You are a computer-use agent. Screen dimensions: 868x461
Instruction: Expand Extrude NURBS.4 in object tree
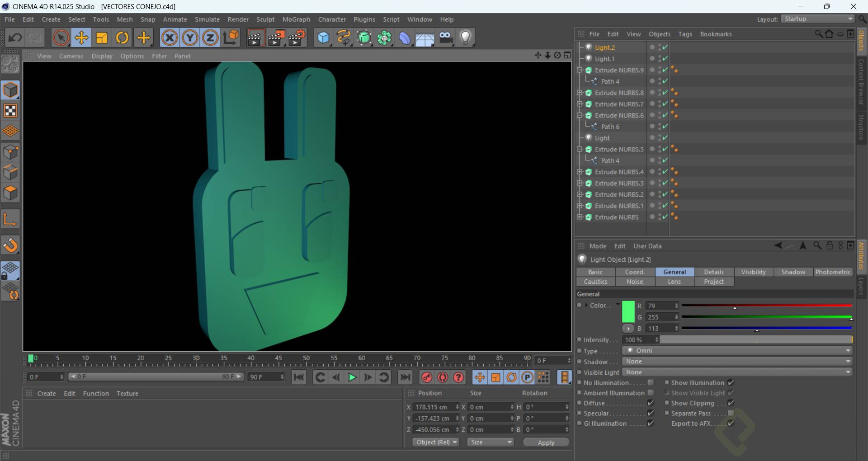[580, 172]
